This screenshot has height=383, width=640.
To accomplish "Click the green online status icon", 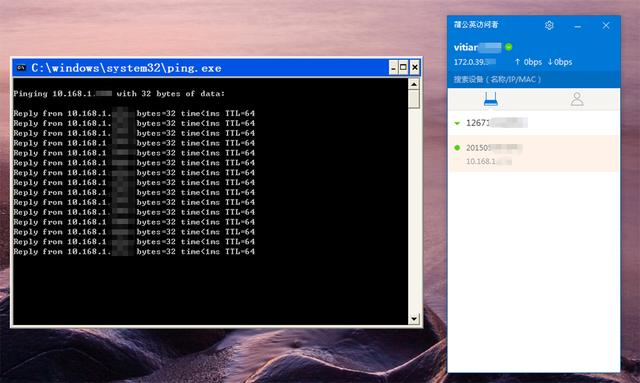I will click(509, 47).
